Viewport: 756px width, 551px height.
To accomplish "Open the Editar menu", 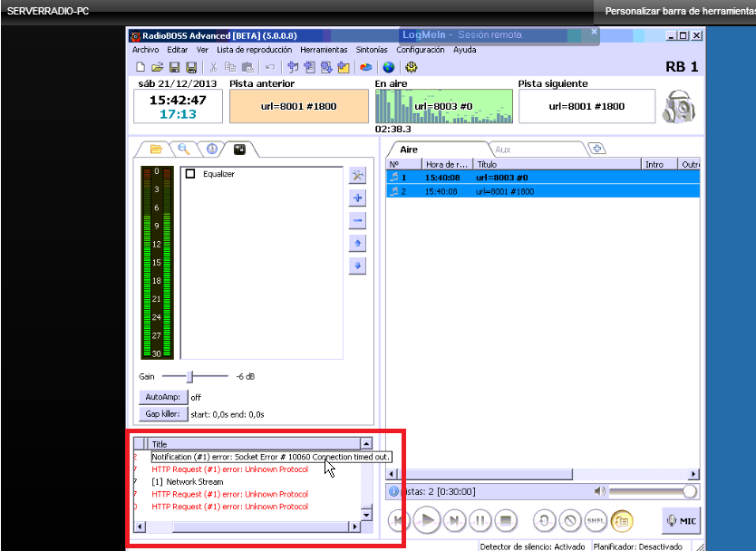I will click(x=178, y=50).
